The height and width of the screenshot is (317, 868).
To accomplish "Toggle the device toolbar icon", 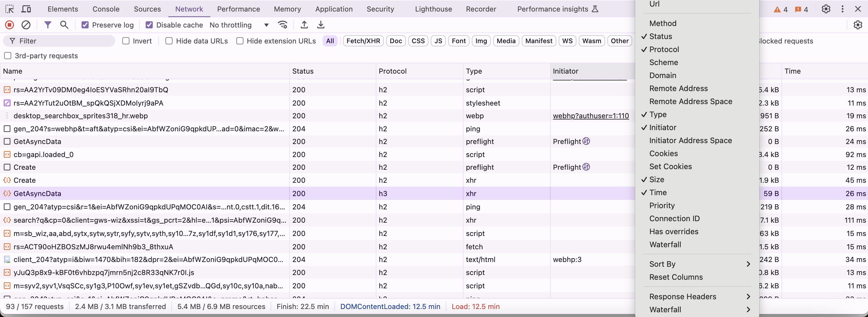I will point(26,9).
